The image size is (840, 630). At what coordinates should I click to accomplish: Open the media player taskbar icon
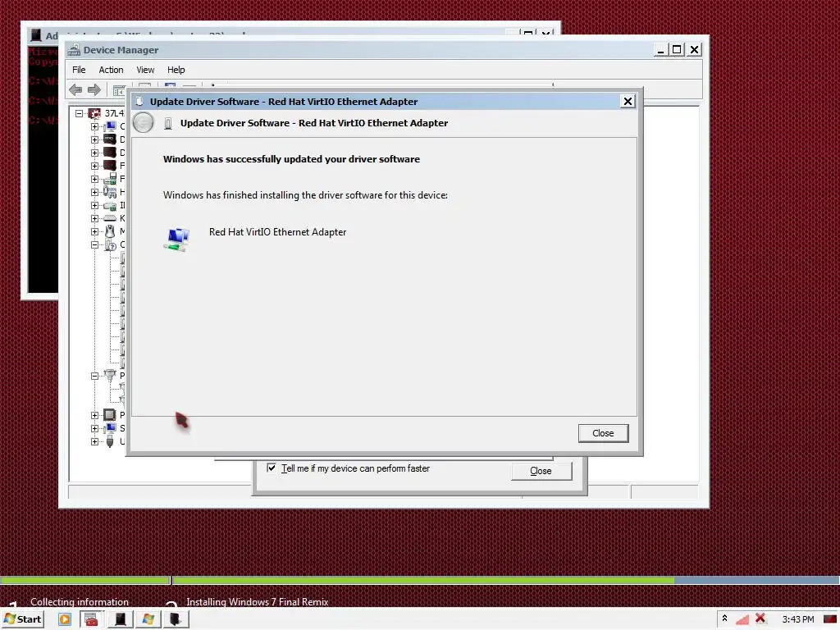[65, 619]
